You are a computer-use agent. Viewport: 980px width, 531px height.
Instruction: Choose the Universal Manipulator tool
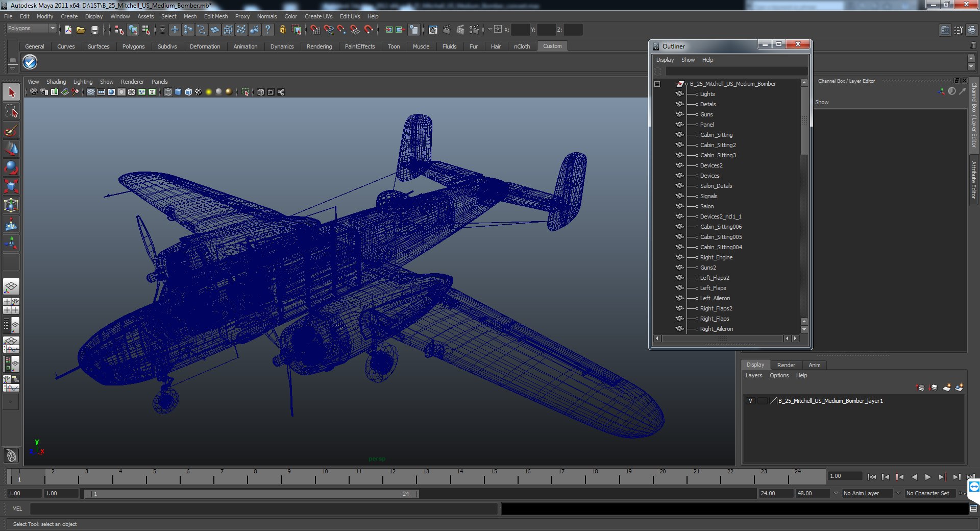point(11,205)
